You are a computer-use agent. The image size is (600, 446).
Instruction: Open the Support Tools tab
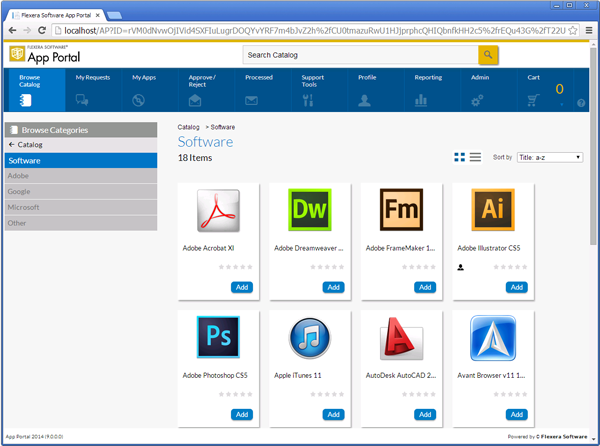(x=319, y=90)
